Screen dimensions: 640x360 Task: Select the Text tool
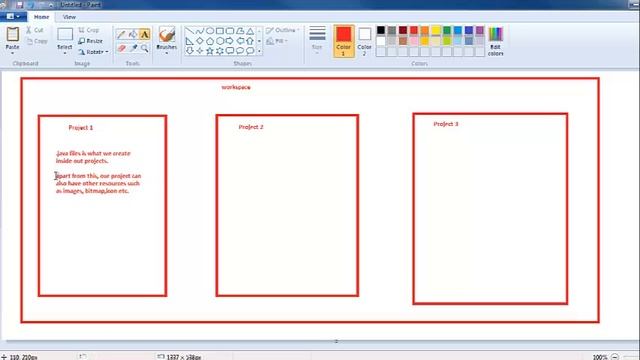pyautogui.click(x=144, y=35)
